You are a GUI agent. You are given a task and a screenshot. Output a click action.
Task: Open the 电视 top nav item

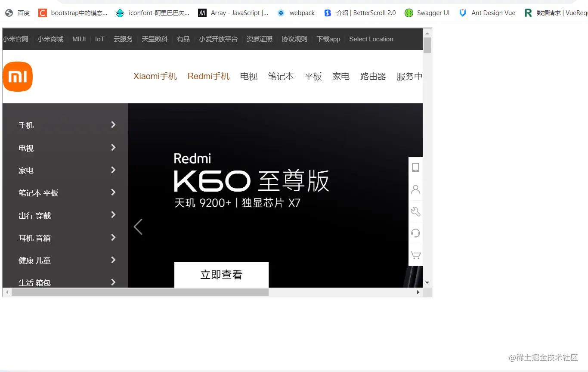coord(249,76)
